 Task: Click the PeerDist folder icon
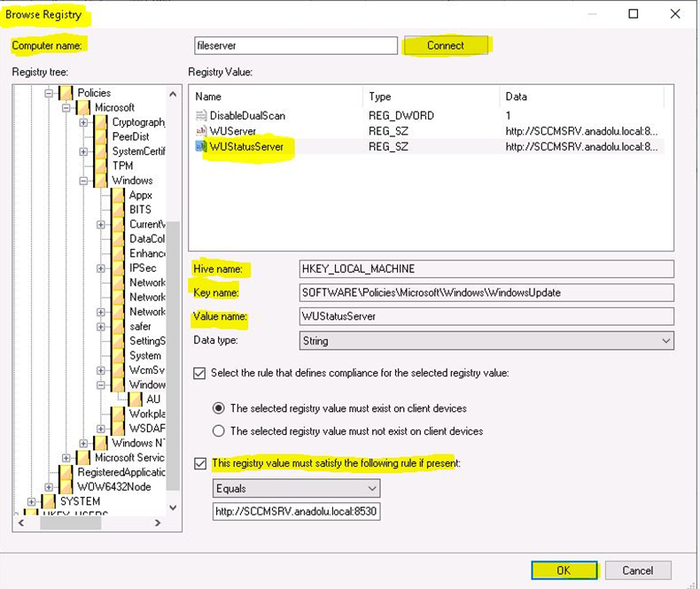101,136
